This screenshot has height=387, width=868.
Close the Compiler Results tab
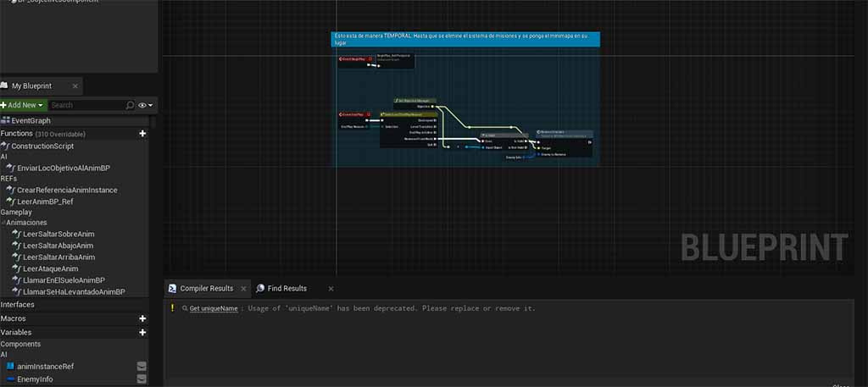pos(243,289)
